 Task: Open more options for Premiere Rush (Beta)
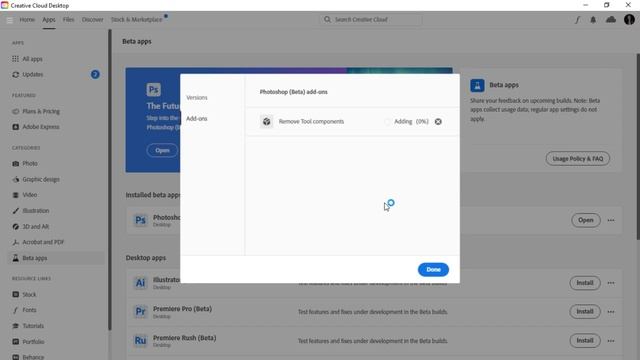click(x=611, y=340)
